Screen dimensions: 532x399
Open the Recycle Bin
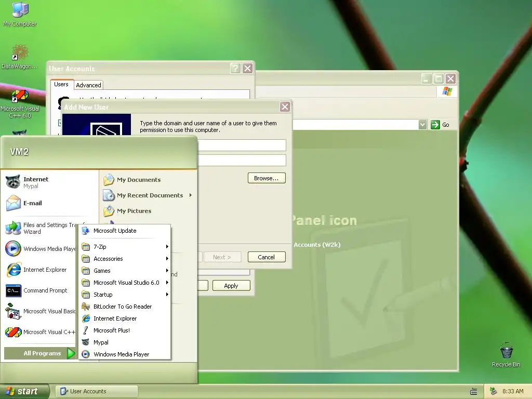506,354
